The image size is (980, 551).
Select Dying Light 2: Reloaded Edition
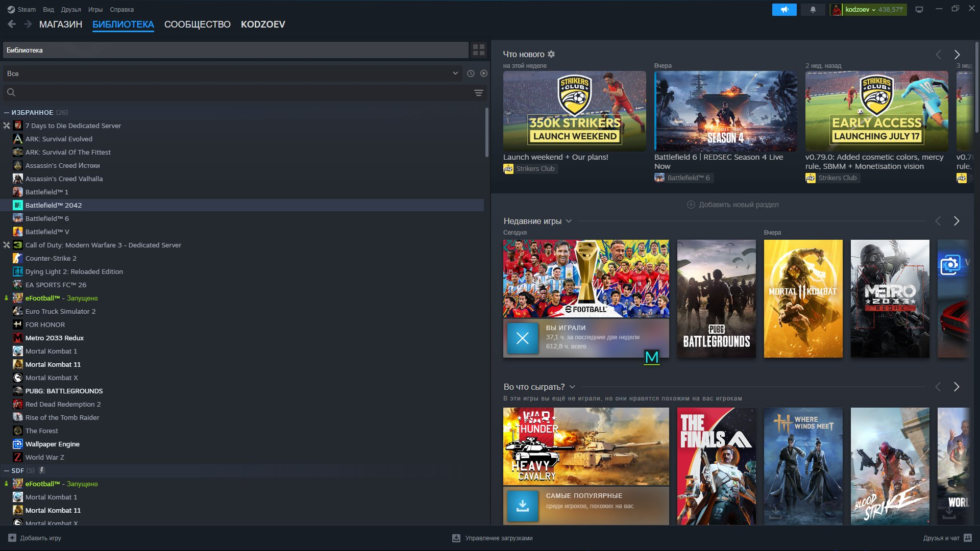[x=74, y=271]
